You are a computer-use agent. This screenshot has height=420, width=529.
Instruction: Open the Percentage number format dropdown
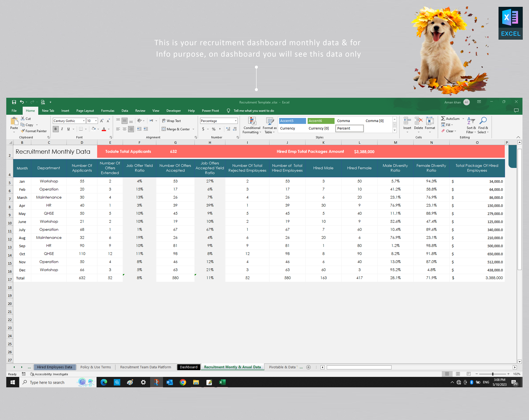pos(236,121)
